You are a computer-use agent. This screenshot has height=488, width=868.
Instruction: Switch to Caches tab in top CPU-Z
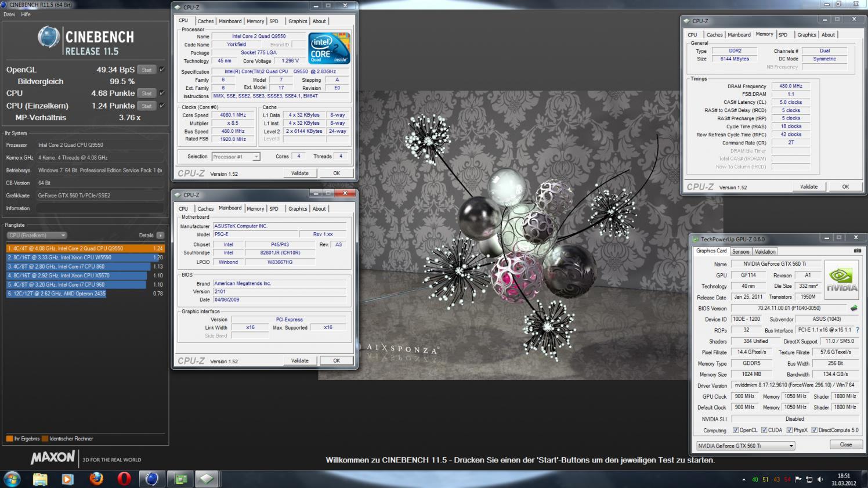pos(205,21)
